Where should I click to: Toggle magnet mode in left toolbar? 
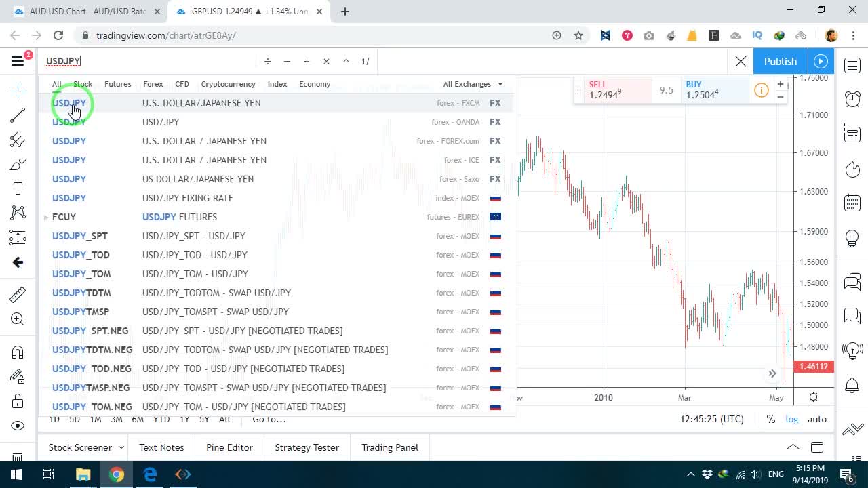pyautogui.click(x=18, y=352)
